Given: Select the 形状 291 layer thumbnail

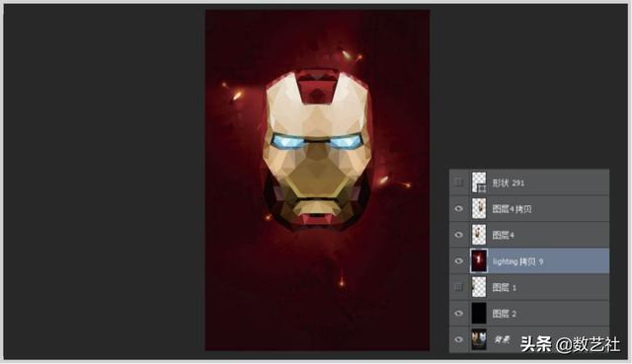Looking at the screenshot, I should pos(479,182).
